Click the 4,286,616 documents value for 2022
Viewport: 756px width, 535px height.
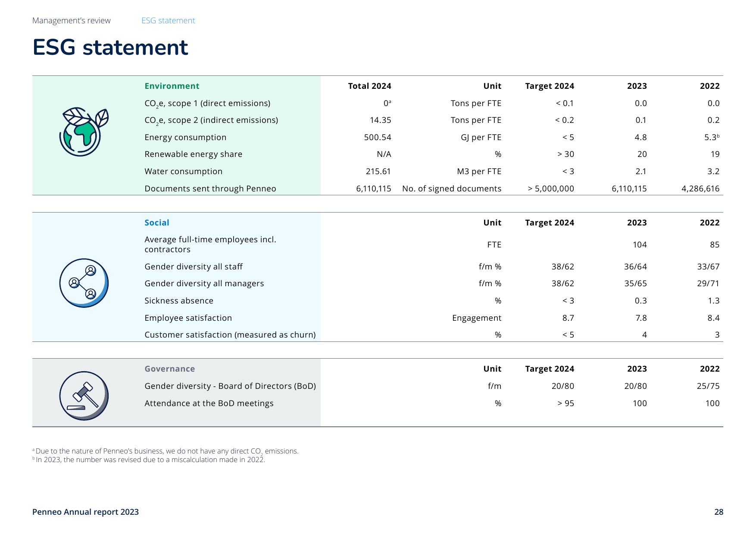pyautogui.click(x=700, y=188)
